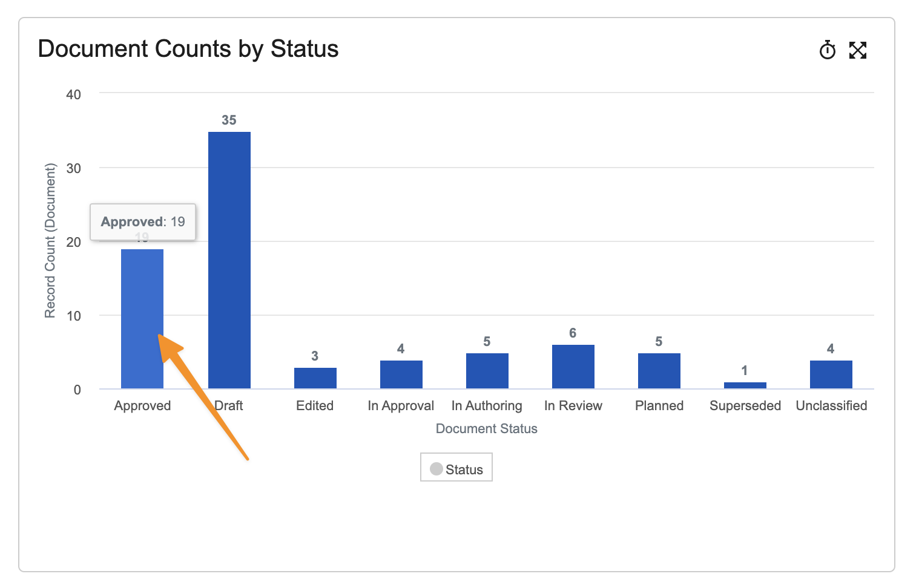Click the Document Counts by Status title

pyautogui.click(x=188, y=49)
